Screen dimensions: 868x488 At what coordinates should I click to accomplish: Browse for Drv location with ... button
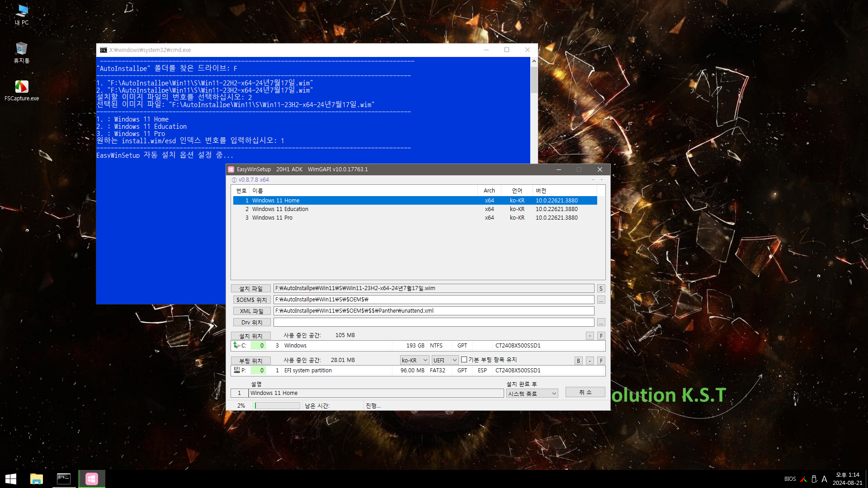pyautogui.click(x=601, y=322)
